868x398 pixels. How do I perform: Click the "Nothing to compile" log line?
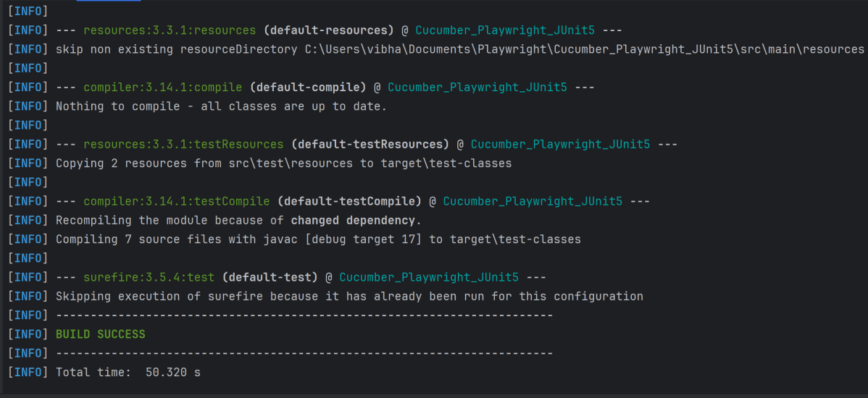coord(221,106)
